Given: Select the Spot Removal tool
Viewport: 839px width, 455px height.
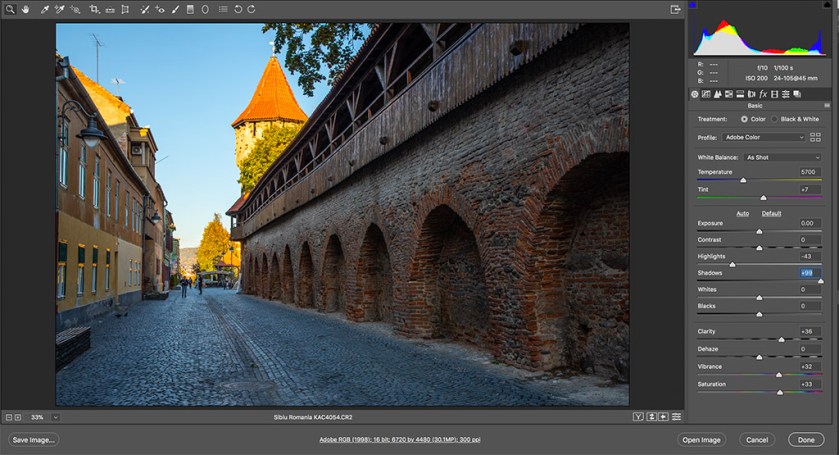Looking at the screenshot, I should (x=144, y=9).
